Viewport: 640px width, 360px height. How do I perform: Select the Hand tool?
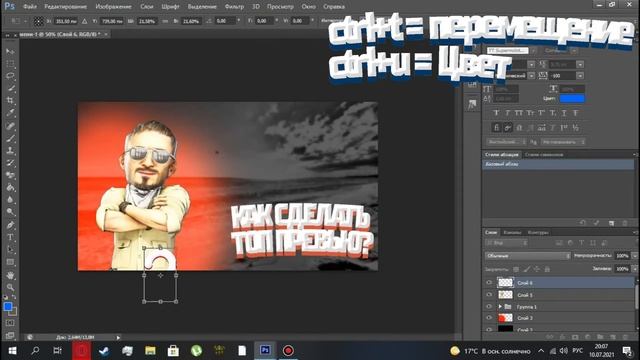coord(10,276)
